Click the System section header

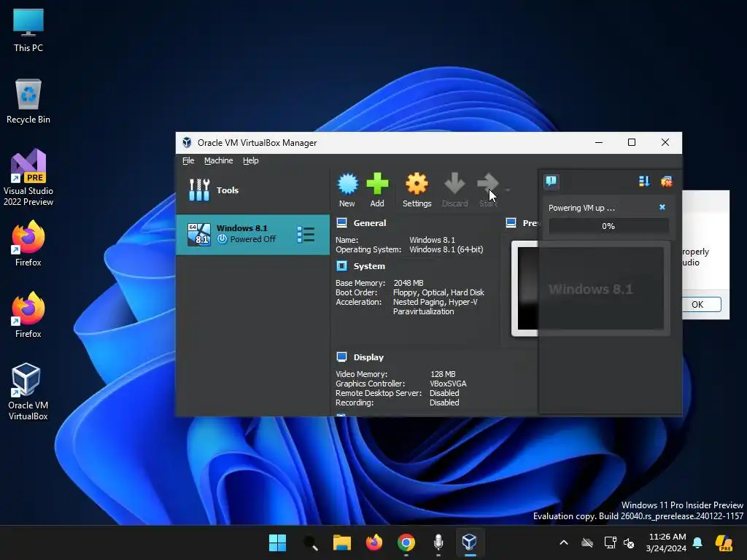[x=369, y=266]
